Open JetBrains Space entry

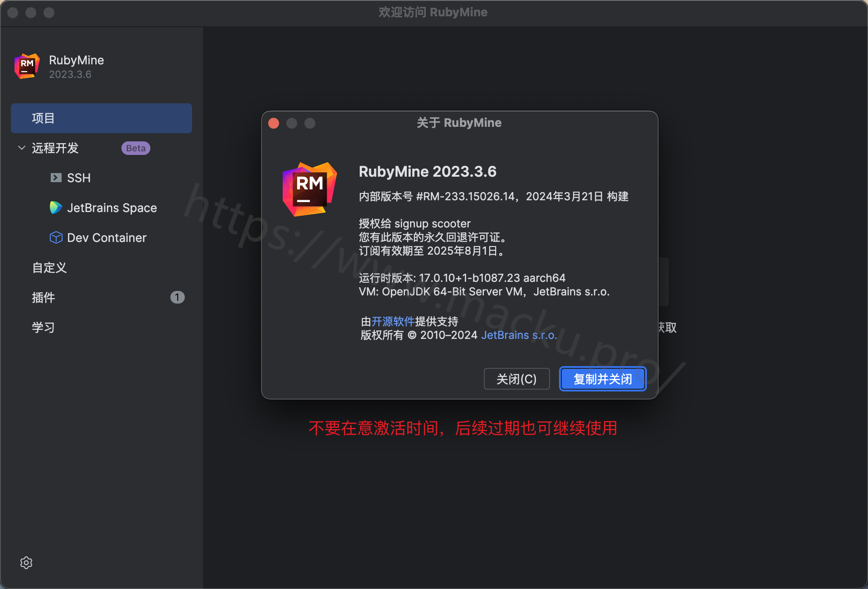pos(112,208)
